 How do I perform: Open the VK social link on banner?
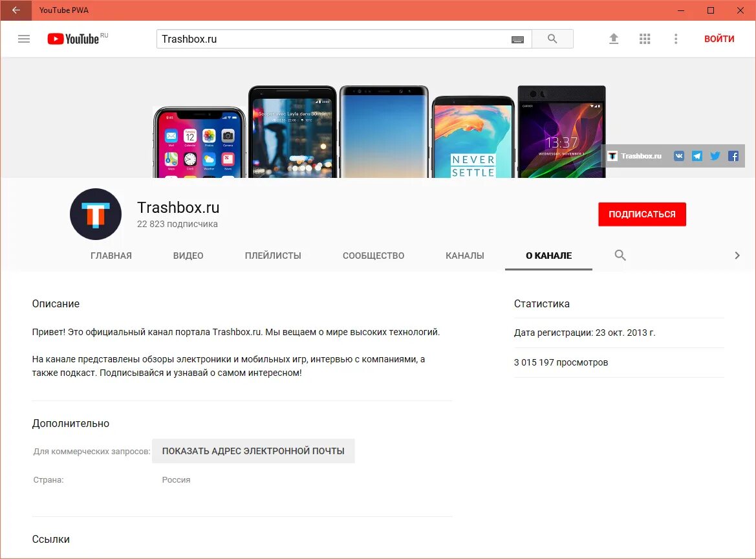tap(678, 155)
